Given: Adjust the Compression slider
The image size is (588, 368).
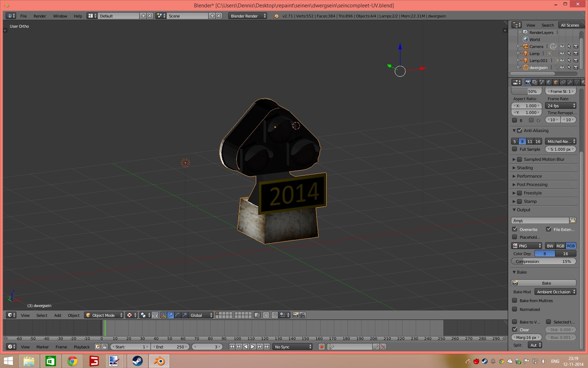Looking at the screenshot, I should click(x=544, y=261).
